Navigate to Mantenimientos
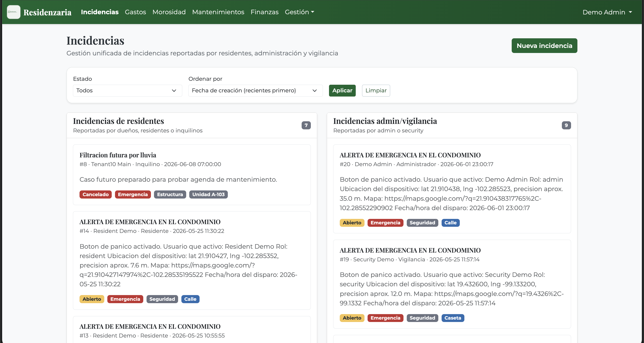Image resolution: width=644 pixels, height=343 pixels. point(218,12)
